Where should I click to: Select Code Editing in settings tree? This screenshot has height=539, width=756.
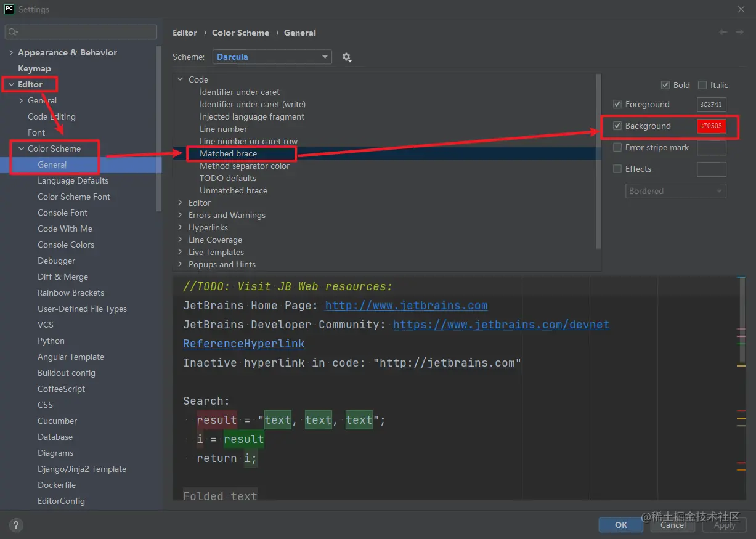(52, 116)
